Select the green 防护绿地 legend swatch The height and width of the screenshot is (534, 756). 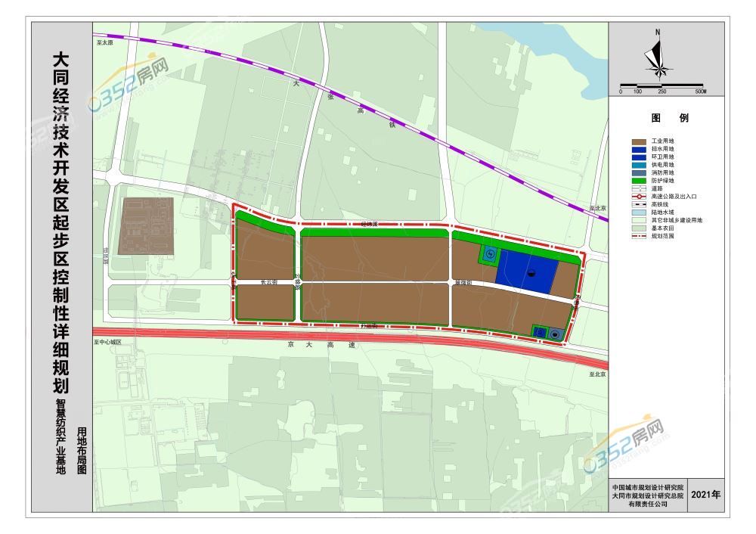[640, 181]
